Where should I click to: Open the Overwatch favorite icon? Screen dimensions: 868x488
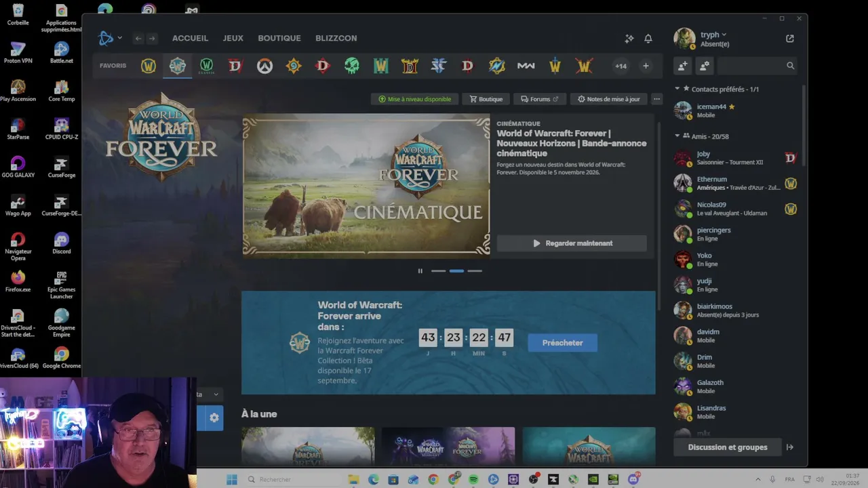point(264,66)
